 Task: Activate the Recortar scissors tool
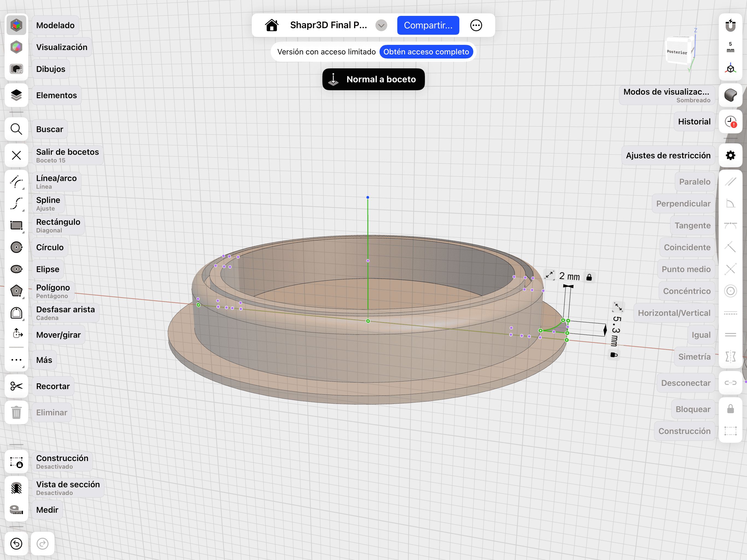[x=16, y=386]
